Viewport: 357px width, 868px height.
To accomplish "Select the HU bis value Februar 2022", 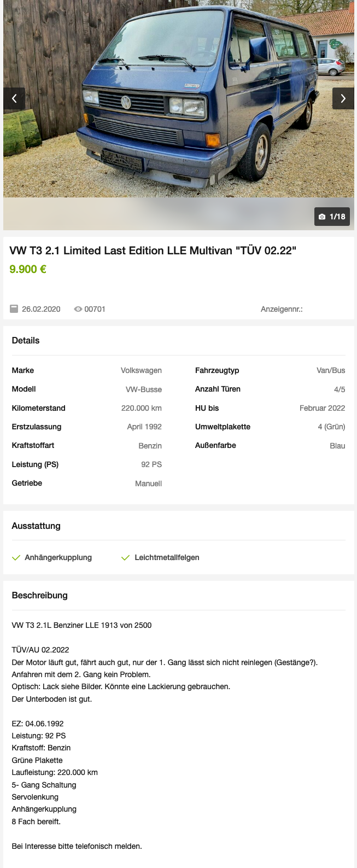I will point(323,408).
